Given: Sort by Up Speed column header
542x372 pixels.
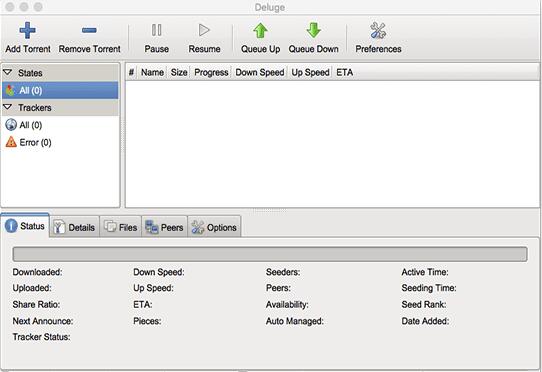Looking at the screenshot, I should point(310,72).
